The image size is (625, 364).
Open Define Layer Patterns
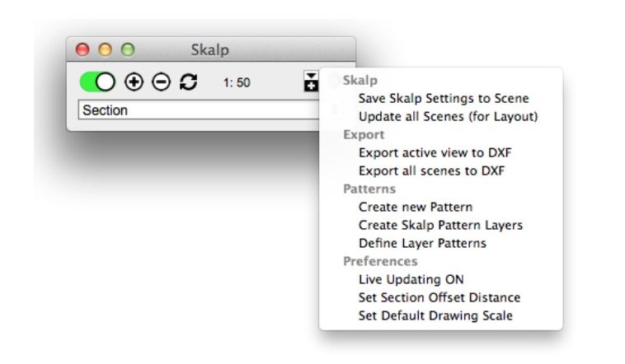[422, 243]
